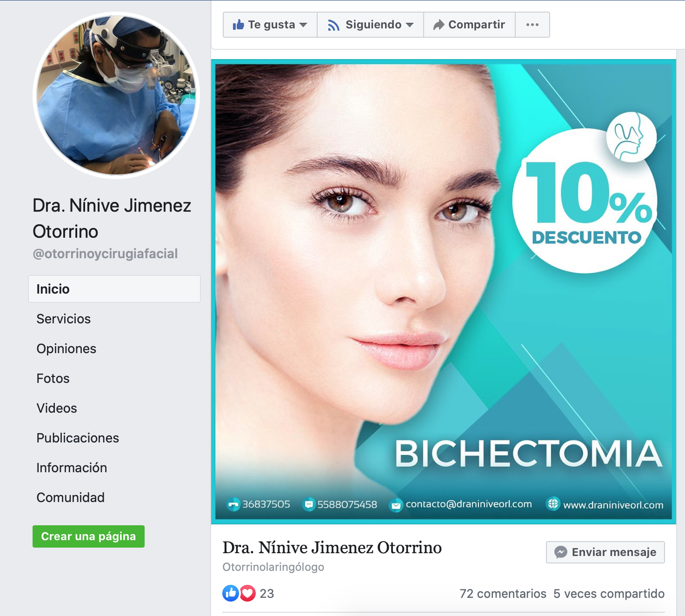
Task: Open the 5 veces compartido link
Action: (x=609, y=594)
